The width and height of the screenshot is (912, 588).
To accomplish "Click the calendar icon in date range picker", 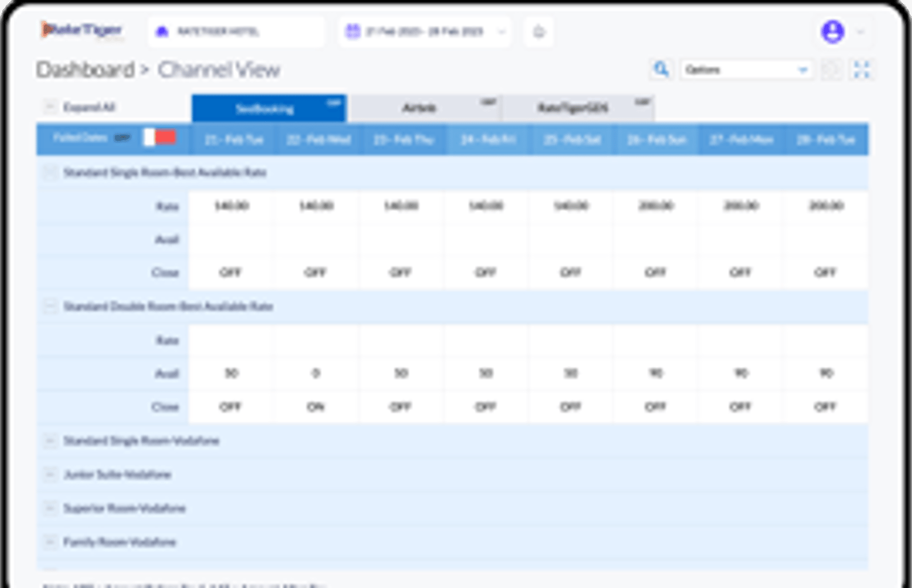I will (x=353, y=31).
